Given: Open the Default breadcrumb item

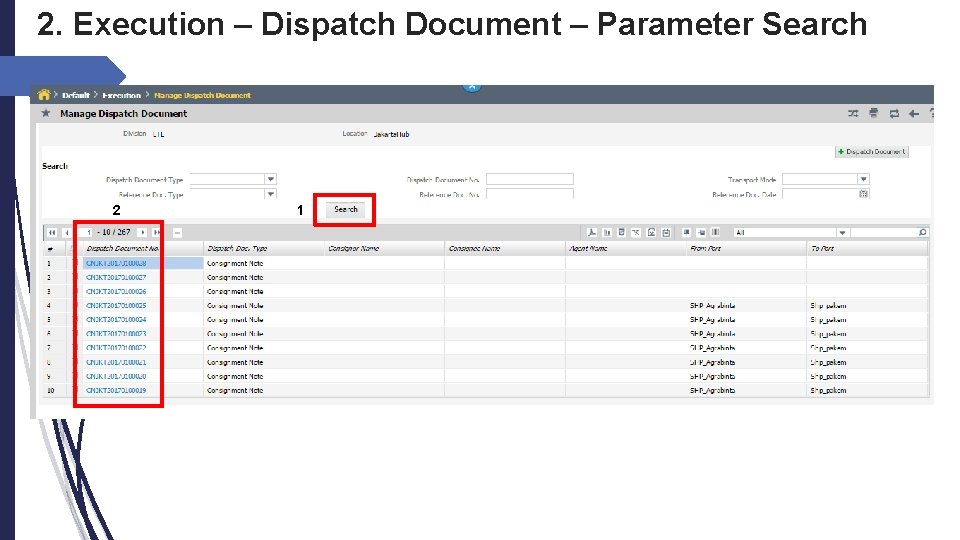Looking at the screenshot, I should tap(75, 95).
